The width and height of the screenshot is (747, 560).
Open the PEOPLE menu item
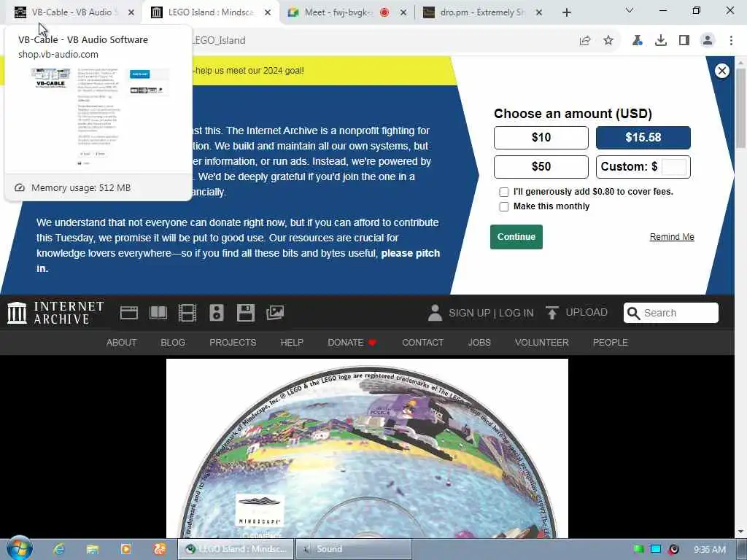pos(611,343)
